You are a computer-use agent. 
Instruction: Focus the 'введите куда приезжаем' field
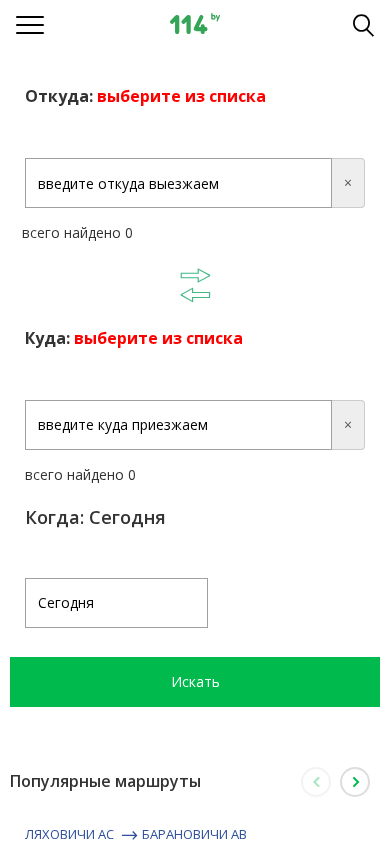[179, 425]
